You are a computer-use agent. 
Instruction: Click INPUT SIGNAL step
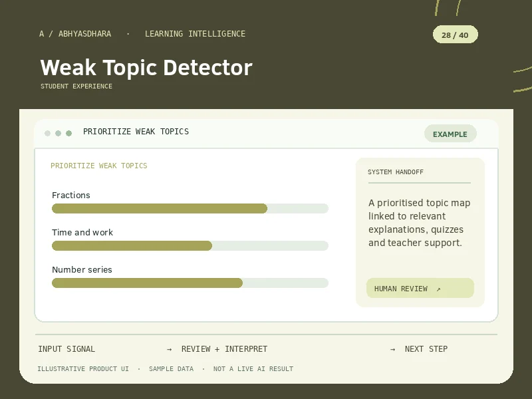coord(66,348)
